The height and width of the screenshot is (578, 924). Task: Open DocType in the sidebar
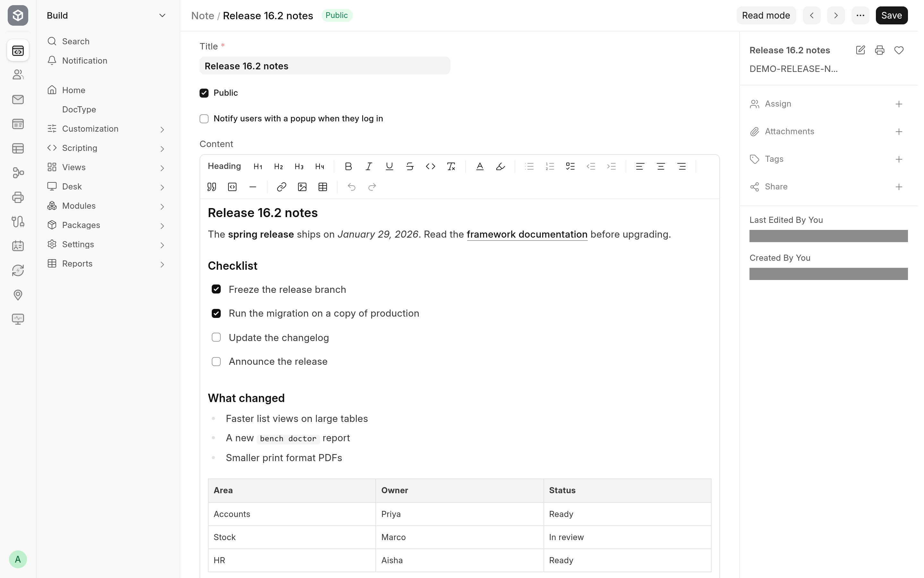106,109
